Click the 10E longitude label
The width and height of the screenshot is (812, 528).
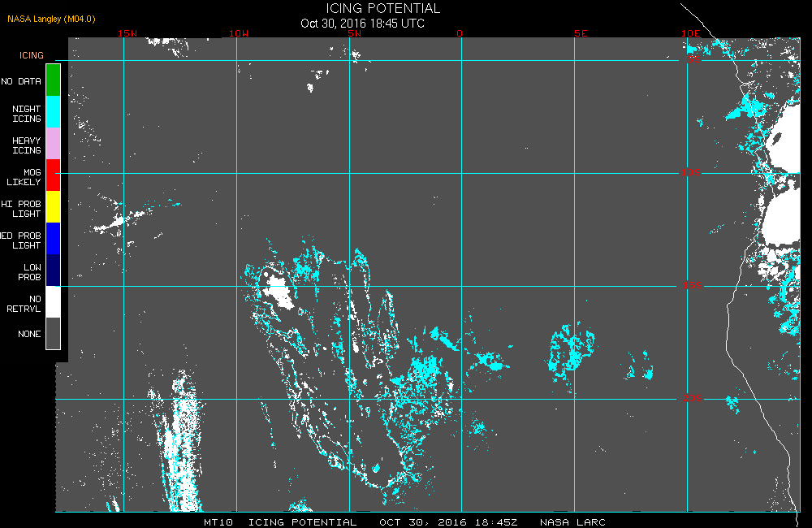pyautogui.click(x=691, y=33)
